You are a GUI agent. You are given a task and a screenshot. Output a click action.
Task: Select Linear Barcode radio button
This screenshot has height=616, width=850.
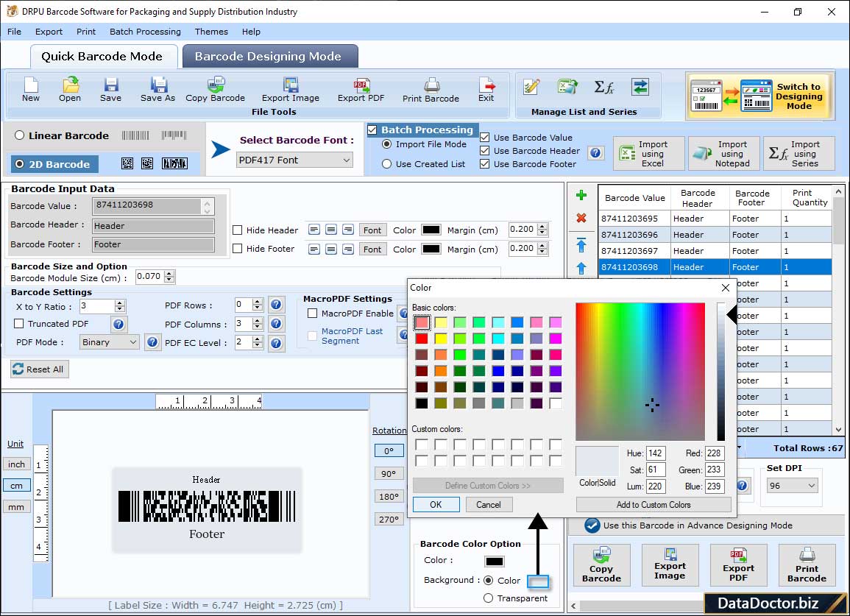20,135
